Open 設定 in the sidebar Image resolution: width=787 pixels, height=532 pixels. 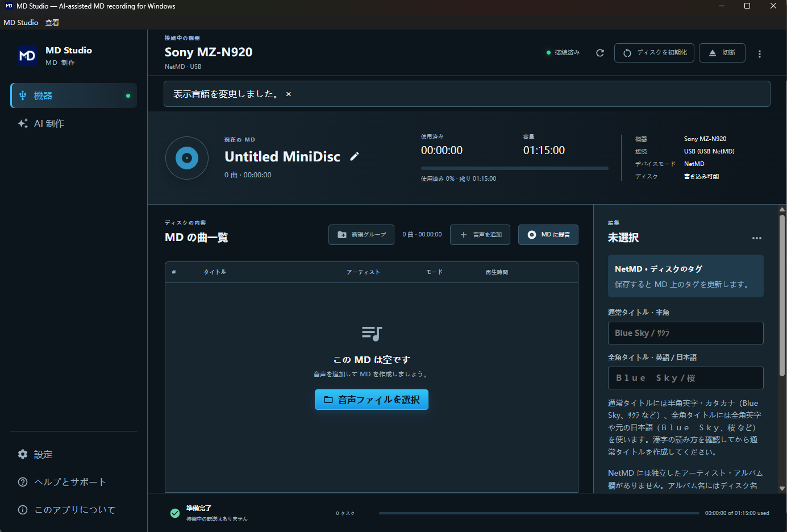pyautogui.click(x=74, y=454)
